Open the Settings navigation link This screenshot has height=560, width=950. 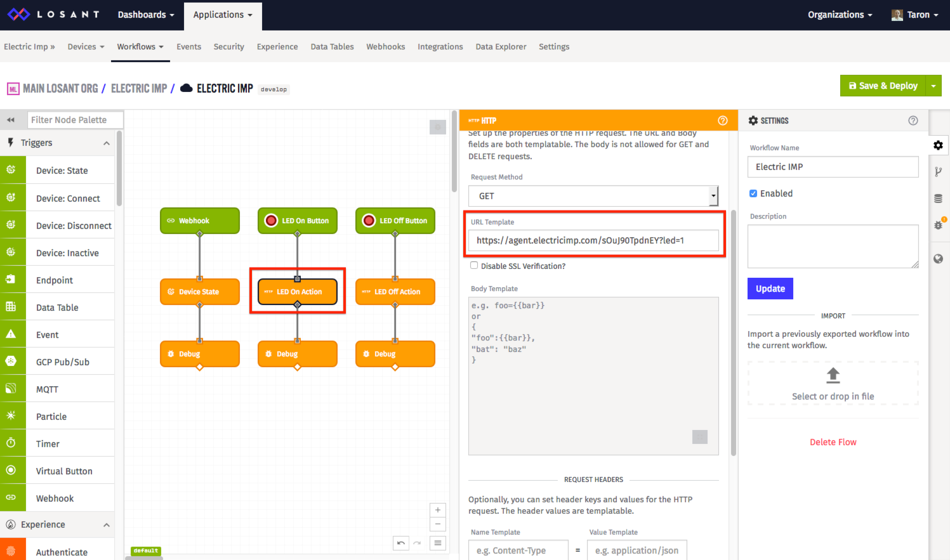point(554,46)
